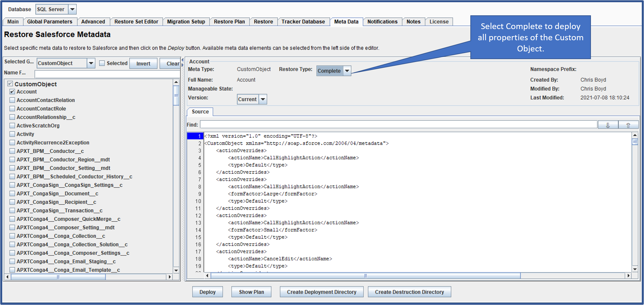Toggle the Selected filter checkbox

tap(102, 63)
